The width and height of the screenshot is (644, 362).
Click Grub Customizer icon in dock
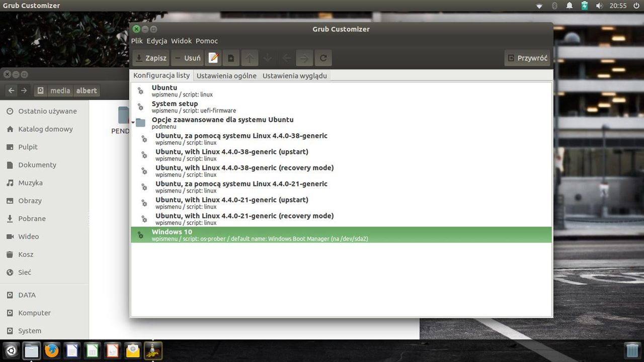point(153,350)
